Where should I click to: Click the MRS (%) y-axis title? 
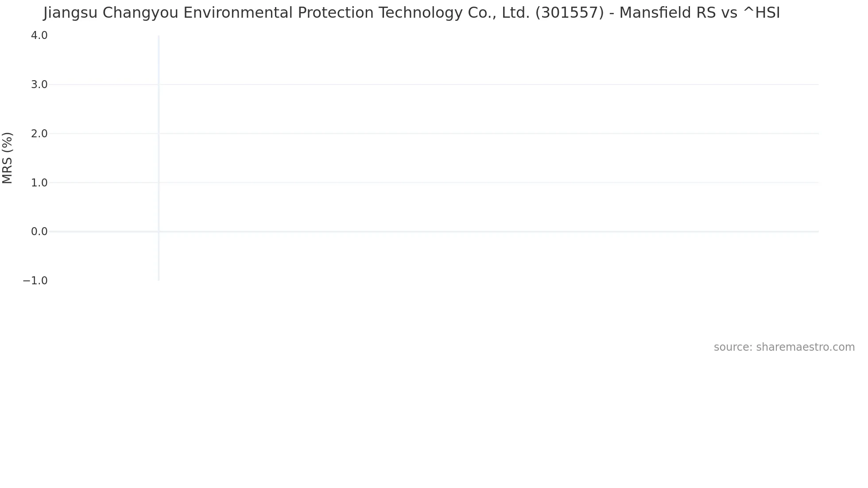pyautogui.click(x=8, y=158)
